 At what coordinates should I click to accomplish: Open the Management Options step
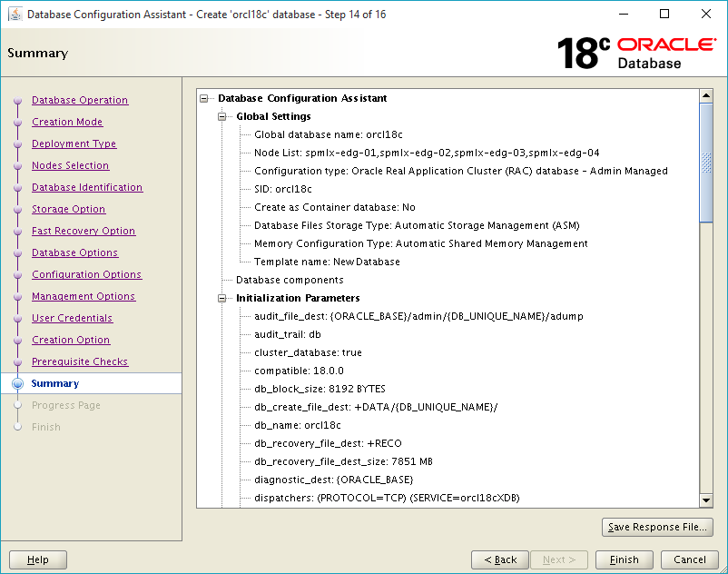(84, 297)
